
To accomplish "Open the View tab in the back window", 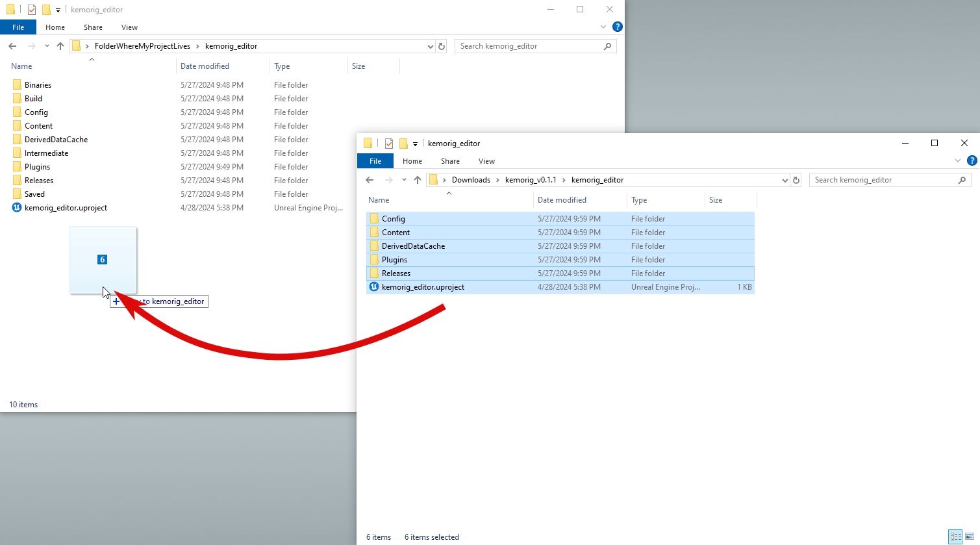I will click(x=129, y=27).
